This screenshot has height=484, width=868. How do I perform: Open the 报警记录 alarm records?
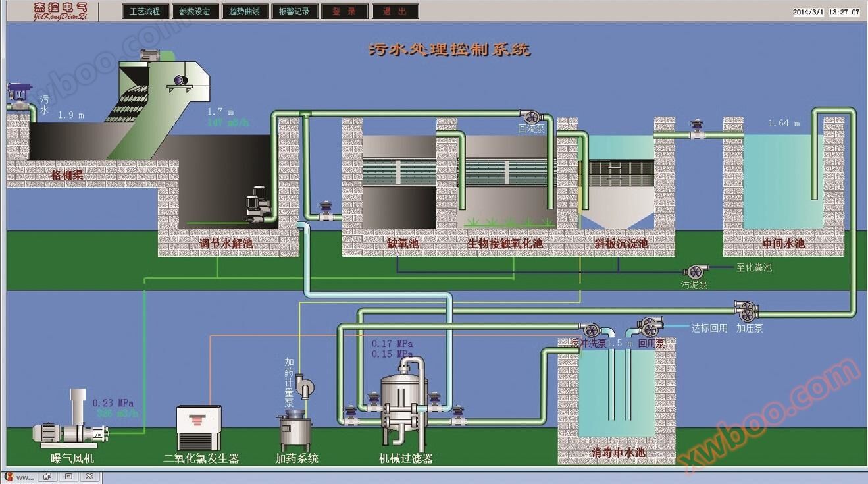pos(295,12)
